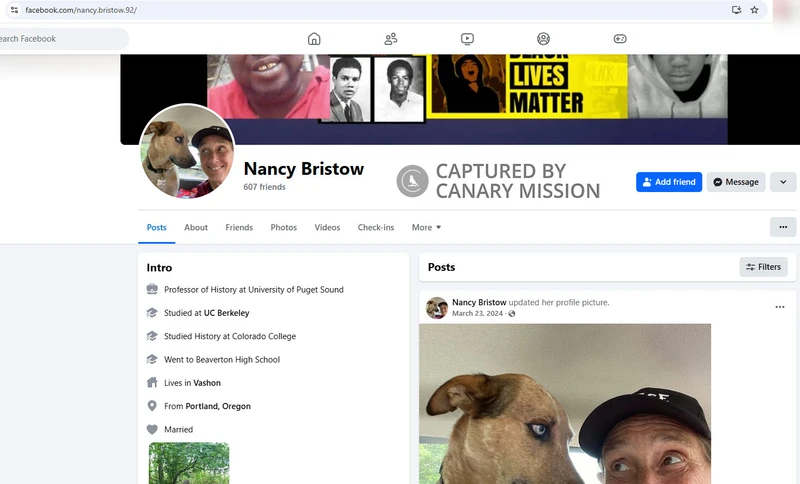
Task: Click 'Professor of History at University of Puget Sound'
Action: pos(254,290)
